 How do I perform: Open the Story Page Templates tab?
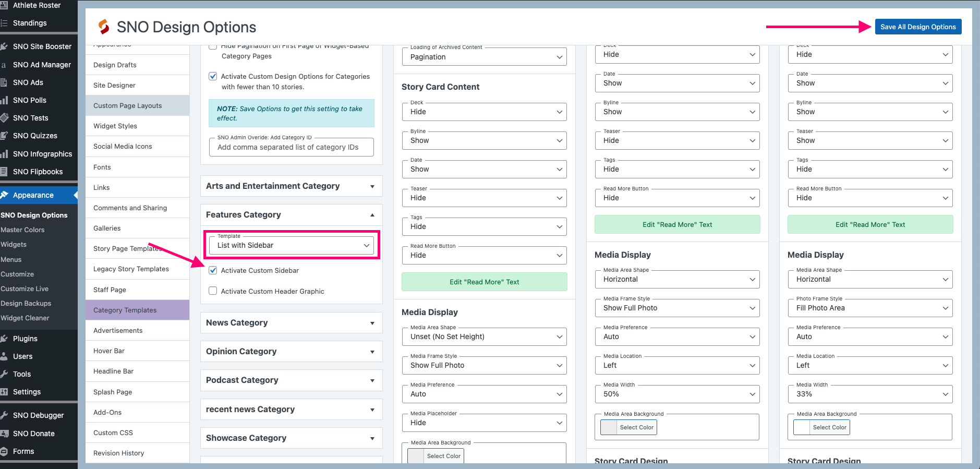(x=138, y=248)
